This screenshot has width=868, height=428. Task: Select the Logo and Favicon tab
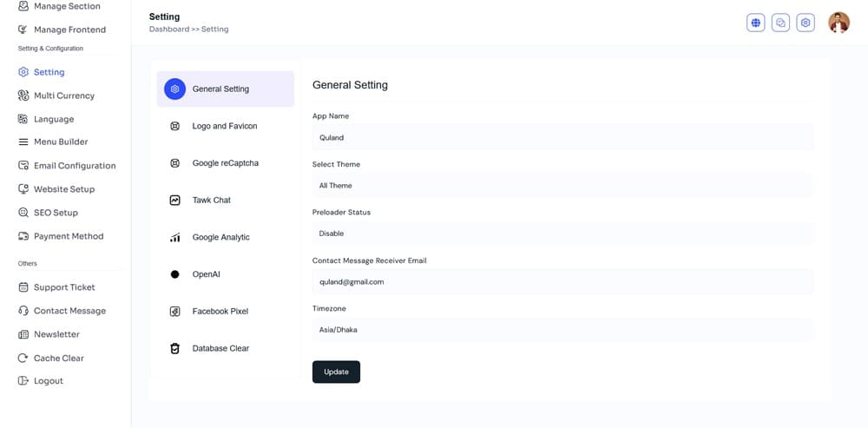225,126
